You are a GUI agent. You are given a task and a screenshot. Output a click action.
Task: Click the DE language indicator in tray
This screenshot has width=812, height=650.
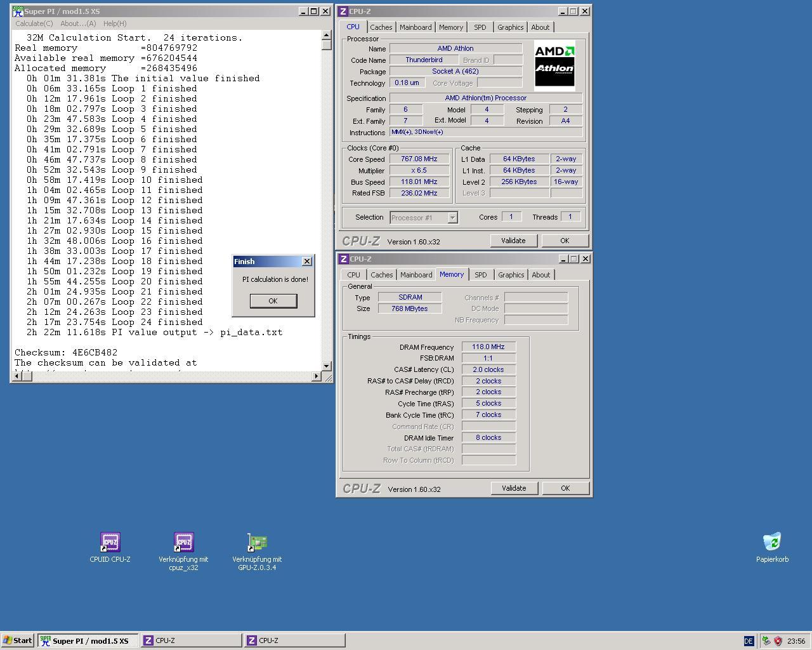coord(749,641)
